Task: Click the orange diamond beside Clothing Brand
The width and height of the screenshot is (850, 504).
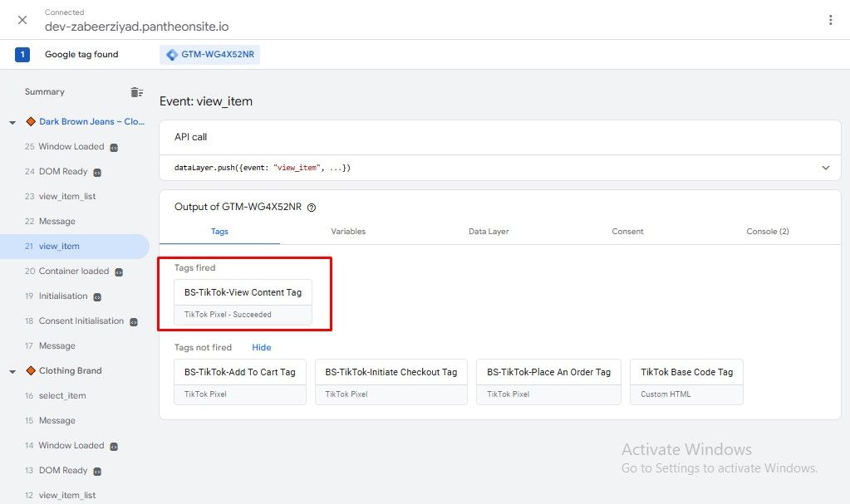Action: click(x=31, y=370)
